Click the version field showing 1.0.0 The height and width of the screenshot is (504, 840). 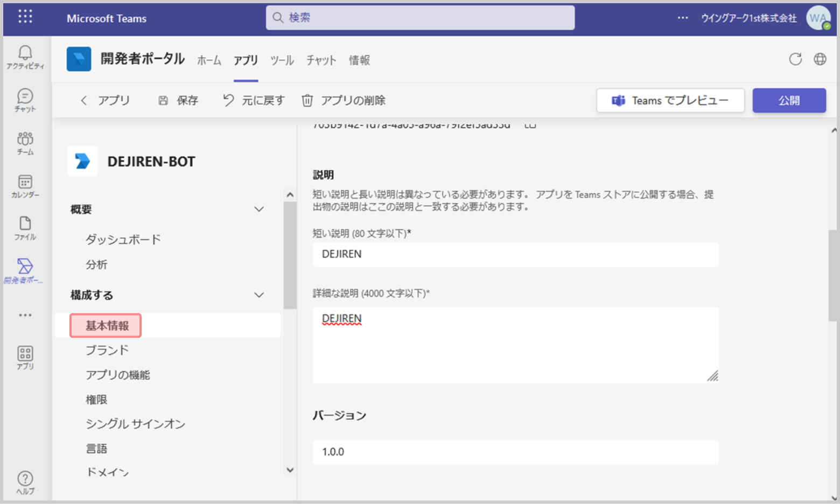tap(515, 452)
